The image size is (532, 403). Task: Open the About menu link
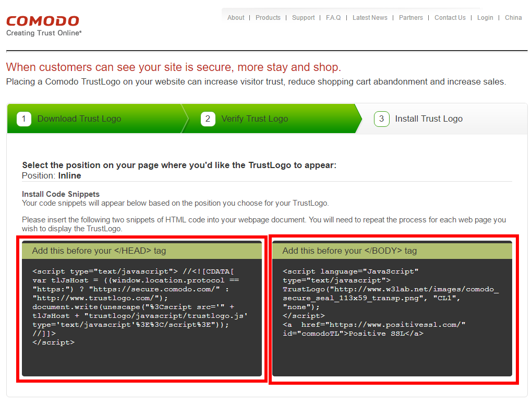(236, 18)
